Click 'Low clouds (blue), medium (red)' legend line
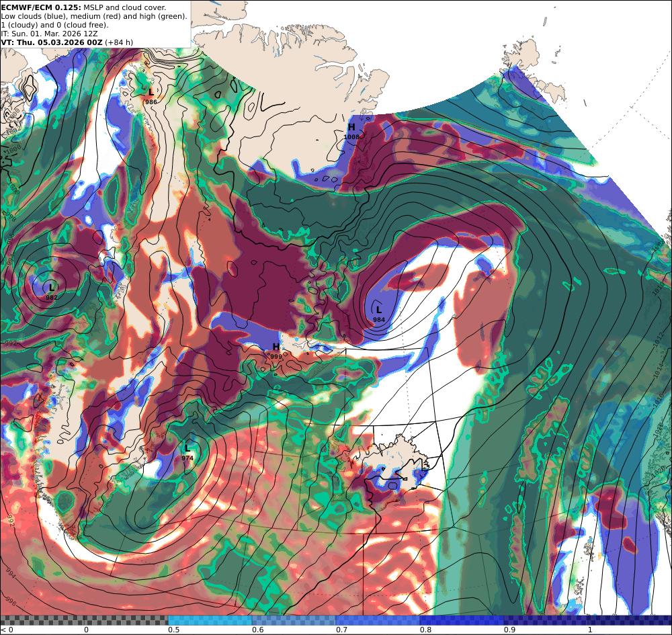This screenshot has width=672, height=635. click(x=94, y=16)
